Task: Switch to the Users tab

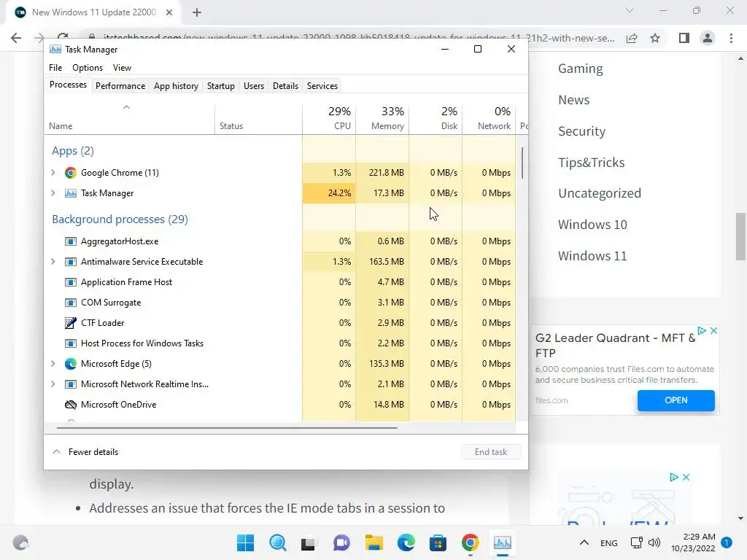Action: (253, 86)
